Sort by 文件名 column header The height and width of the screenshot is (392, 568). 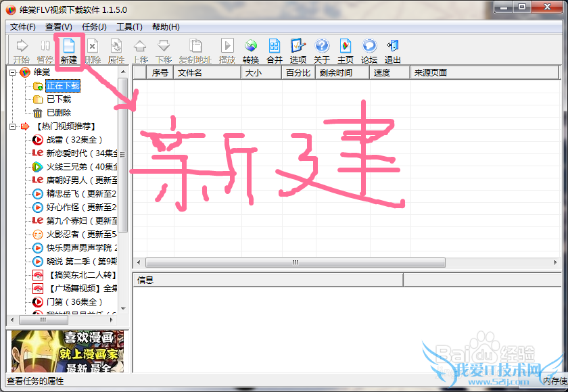207,73
